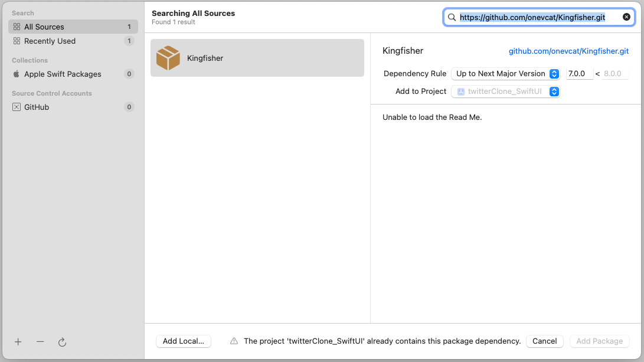The width and height of the screenshot is (644, 362).
Task: Click 'Unable to load the Read Me.' text
Action: tap(432, 117)
